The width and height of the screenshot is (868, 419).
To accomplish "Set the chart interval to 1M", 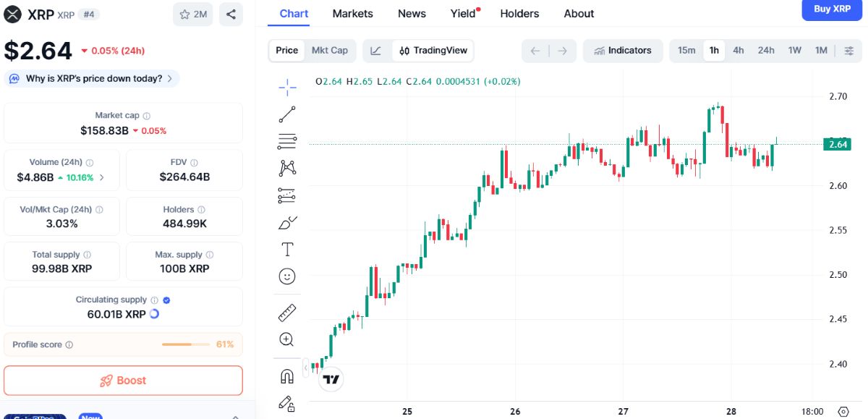I will 821,51.
